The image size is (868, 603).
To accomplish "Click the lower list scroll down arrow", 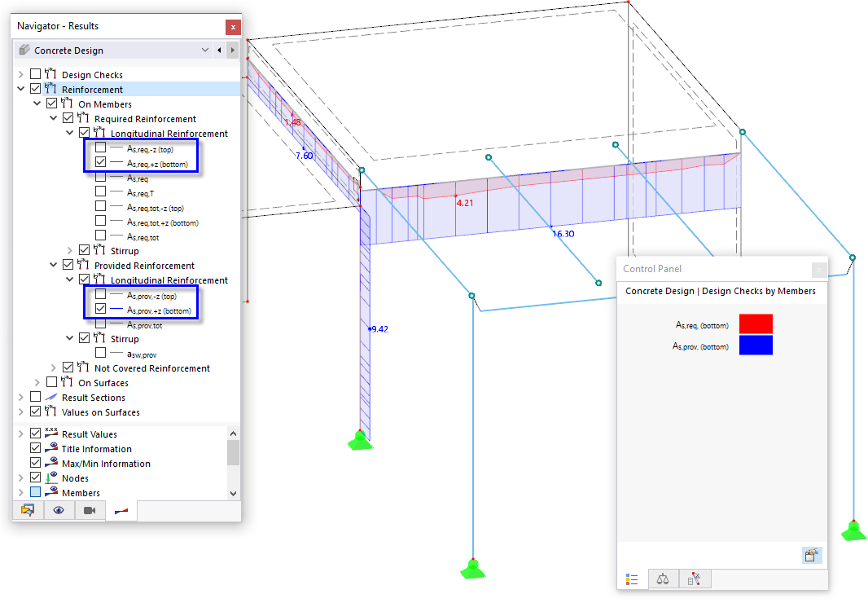I will point(233,493).
